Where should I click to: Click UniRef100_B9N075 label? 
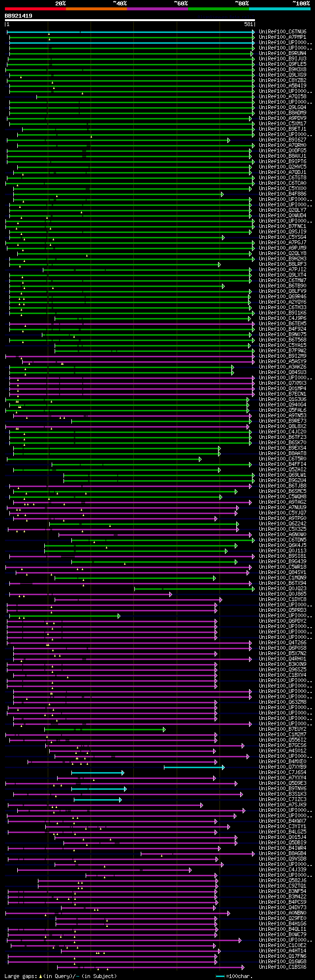point(283,335)
